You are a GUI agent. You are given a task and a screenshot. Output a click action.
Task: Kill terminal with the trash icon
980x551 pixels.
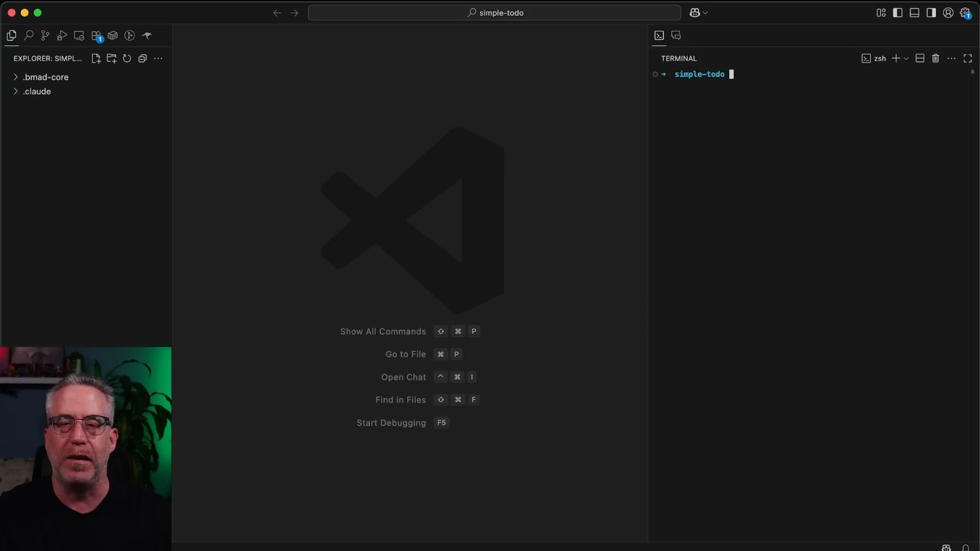pos(935,59)
